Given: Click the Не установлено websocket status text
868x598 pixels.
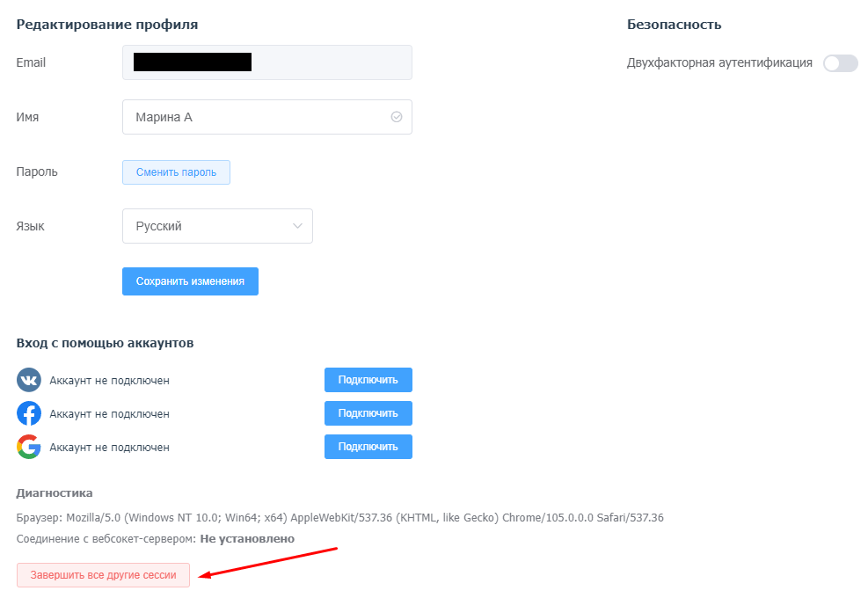Looking at the screenshot, I should (x=247, y=539).
